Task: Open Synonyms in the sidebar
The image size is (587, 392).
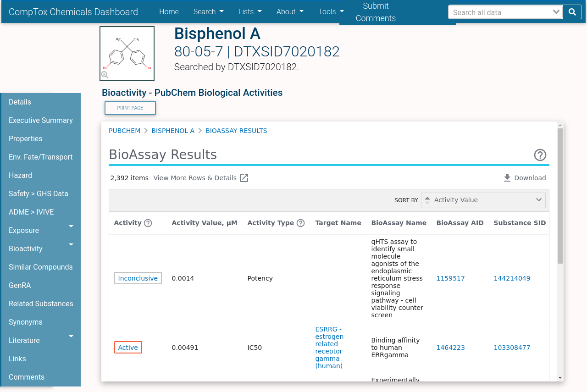Action: (x=26, y=322)
